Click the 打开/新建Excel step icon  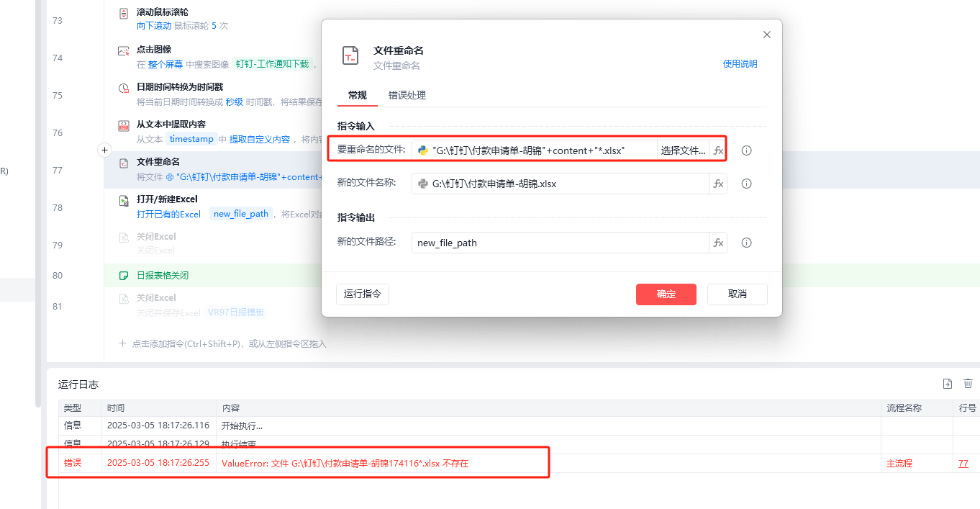tap(123, 201)
